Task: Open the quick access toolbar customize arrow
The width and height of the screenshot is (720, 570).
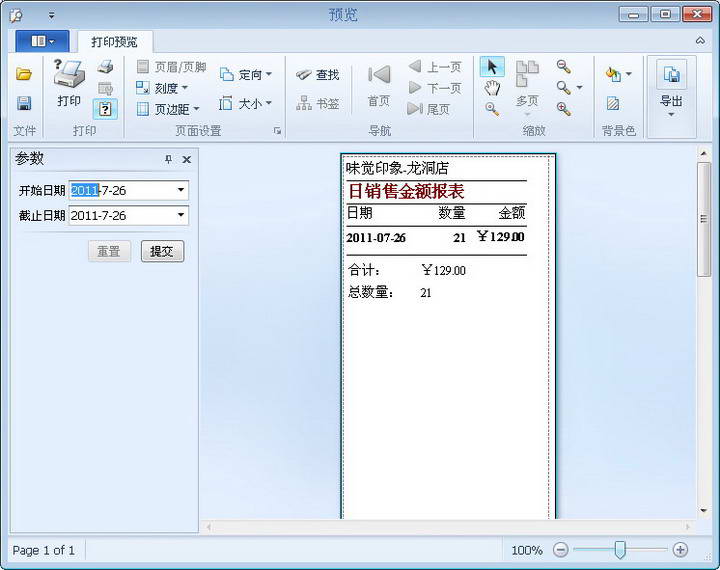Action: point(51,16)
